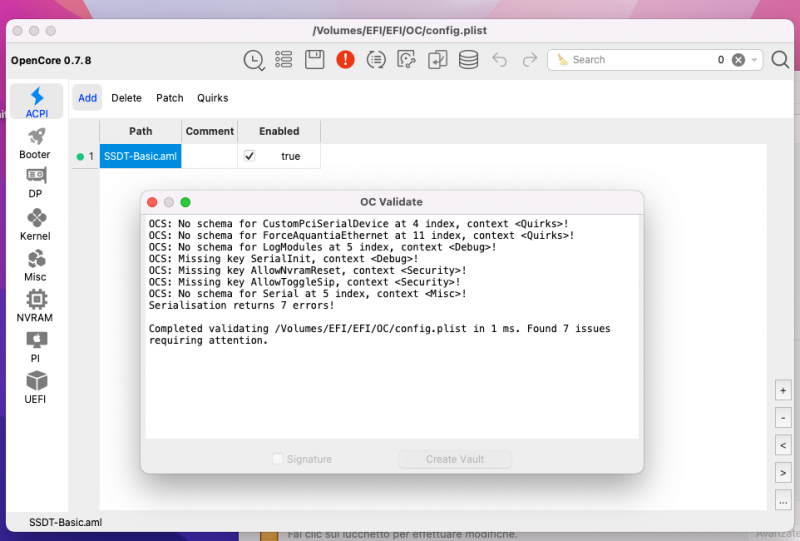Click the 'Completed validating' summary text
This screenshot has height=541, width=800.
tap(380, 334)
